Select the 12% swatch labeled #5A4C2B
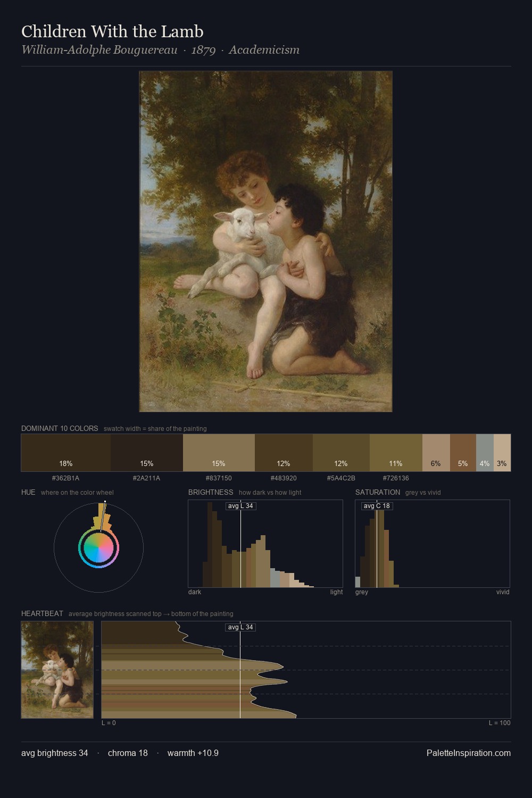Screen dimensions: 532x798 (341, 453)
